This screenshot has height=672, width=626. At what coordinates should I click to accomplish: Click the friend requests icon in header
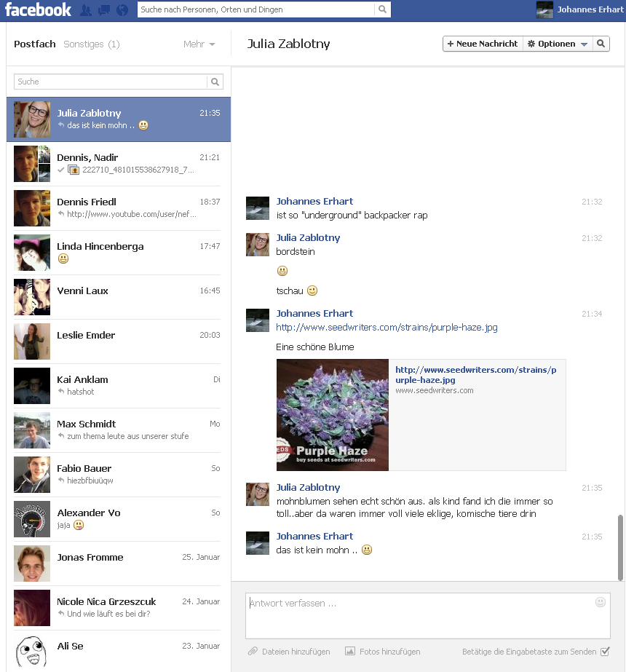86,10
